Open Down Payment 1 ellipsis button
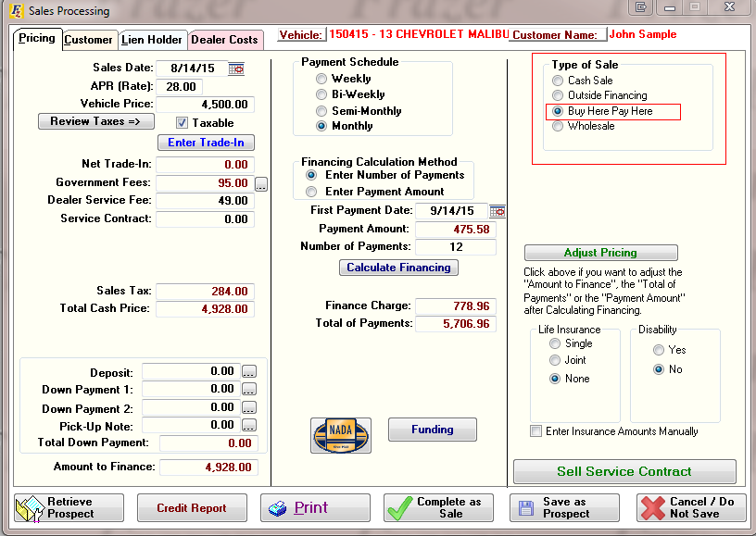 (249, 389)
